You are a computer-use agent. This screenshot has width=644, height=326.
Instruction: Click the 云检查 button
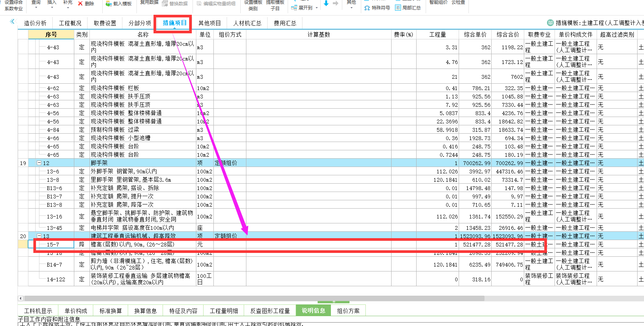(458, 2)
